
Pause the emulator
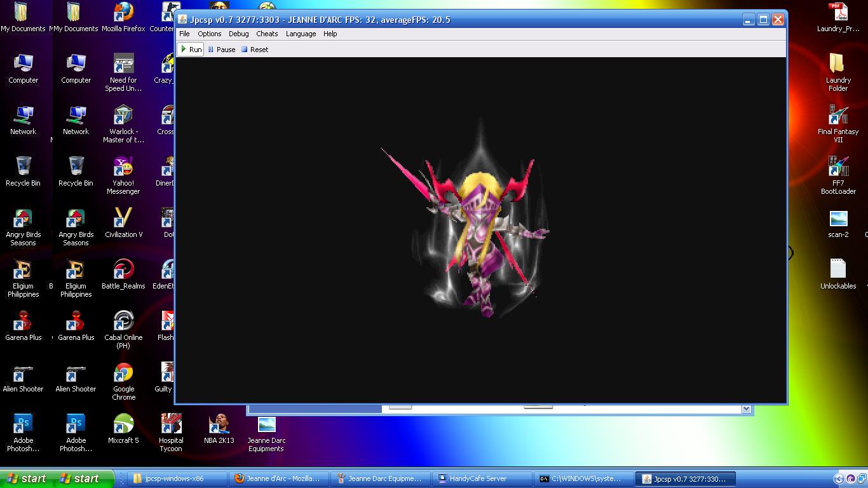point(221,50)
